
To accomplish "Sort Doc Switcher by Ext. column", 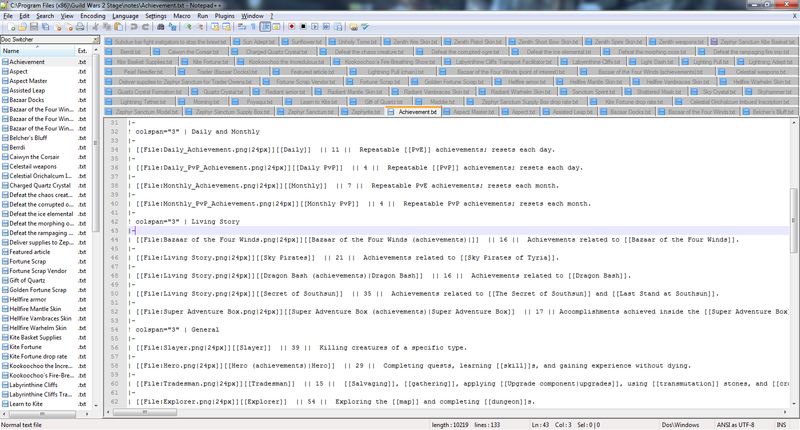I will tap(83, 50).
